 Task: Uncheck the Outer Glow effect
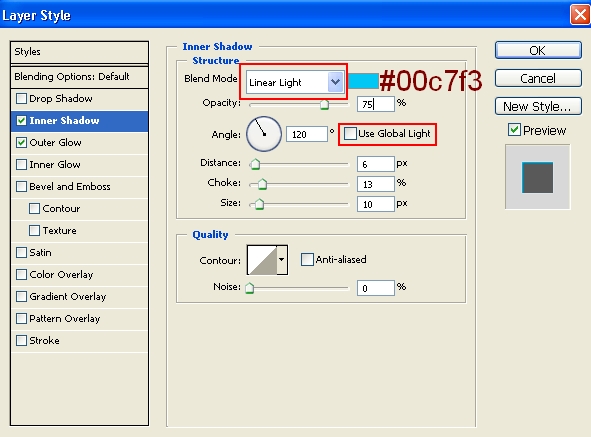[x=21, y=143]
